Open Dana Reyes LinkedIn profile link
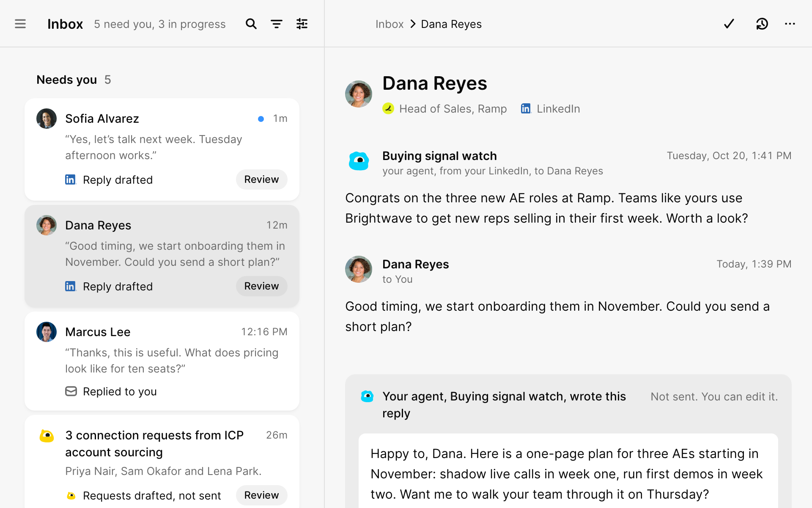812x508 pixels. 550,109
